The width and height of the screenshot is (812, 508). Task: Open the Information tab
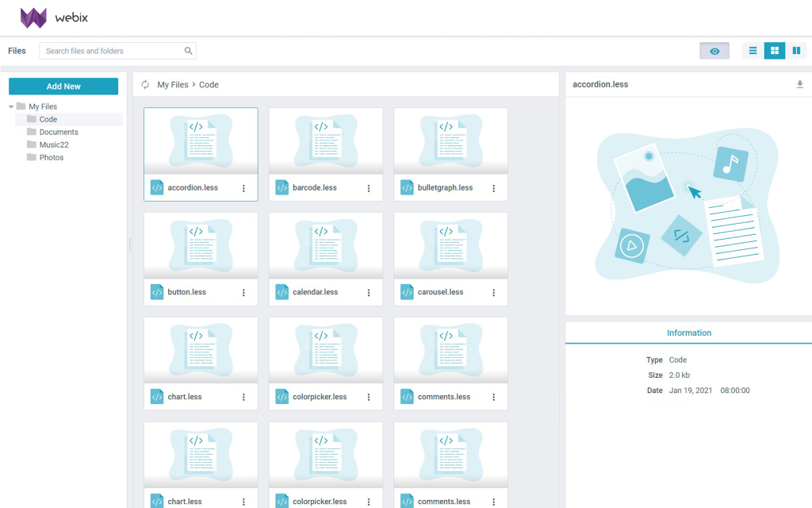(689, 333)
